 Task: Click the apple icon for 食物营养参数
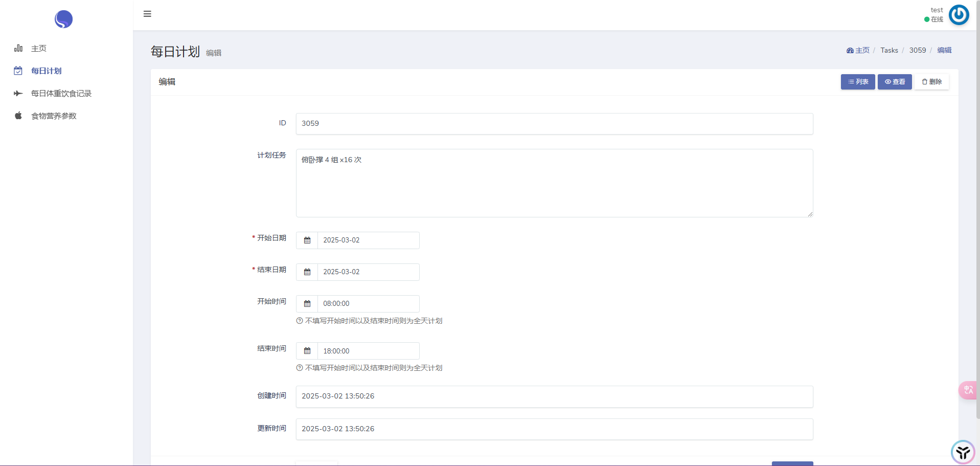click(x=18, y=116)
